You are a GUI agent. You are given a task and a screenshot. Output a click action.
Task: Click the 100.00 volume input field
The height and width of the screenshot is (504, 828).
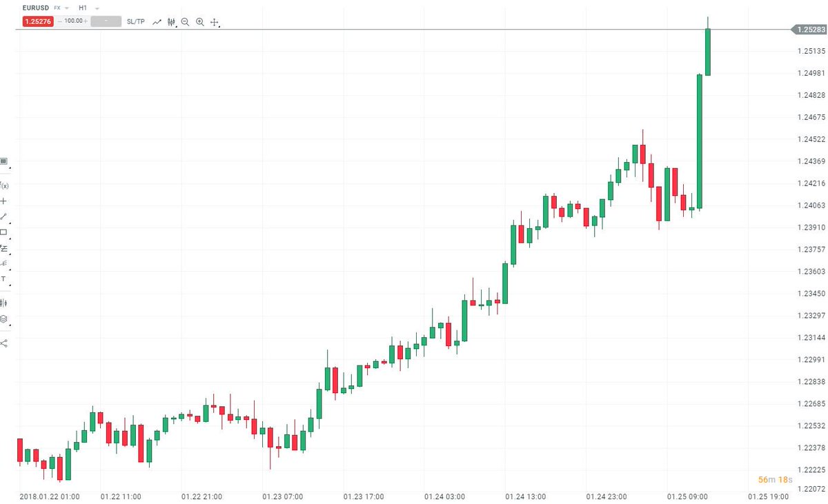pyautogui.click(x=73, y=21)
